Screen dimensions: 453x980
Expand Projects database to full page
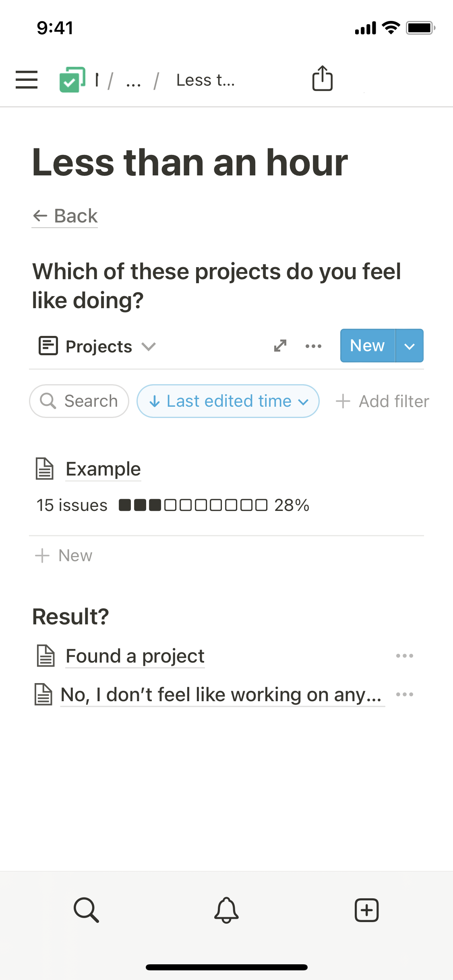(280, 346)
